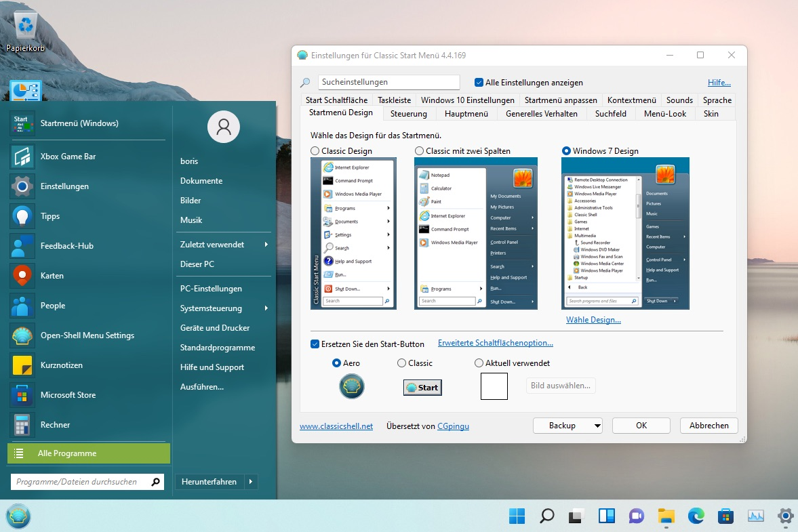Switch to the Kontextmenü tab
Viewport: 798px width, 532px height.
(632, 100)
